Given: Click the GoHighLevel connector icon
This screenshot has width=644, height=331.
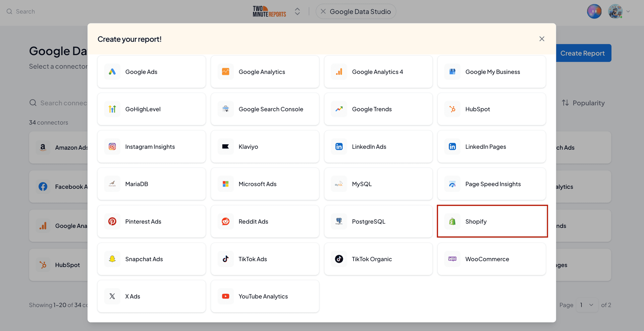Looking at the screenshot, I should [112, 109].
